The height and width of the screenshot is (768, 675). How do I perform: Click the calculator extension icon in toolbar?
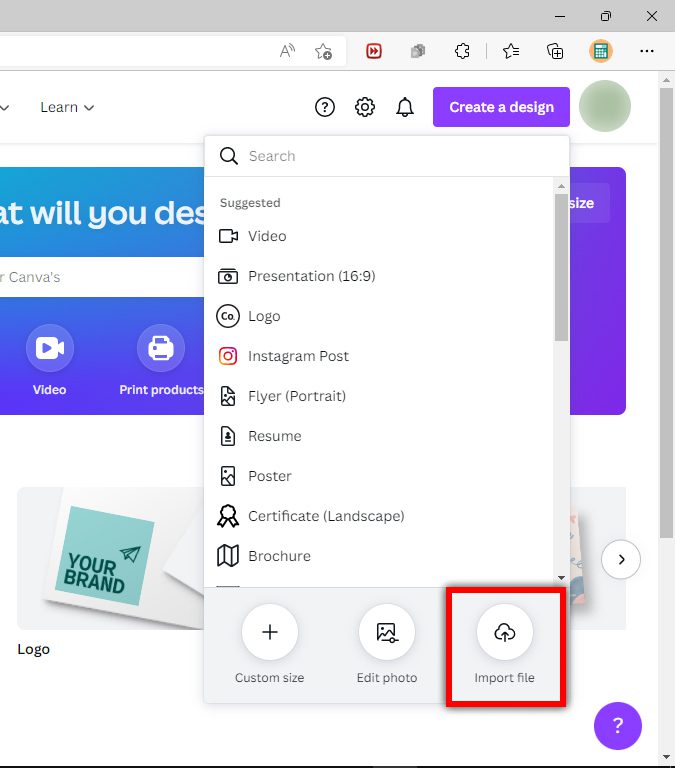601,51
